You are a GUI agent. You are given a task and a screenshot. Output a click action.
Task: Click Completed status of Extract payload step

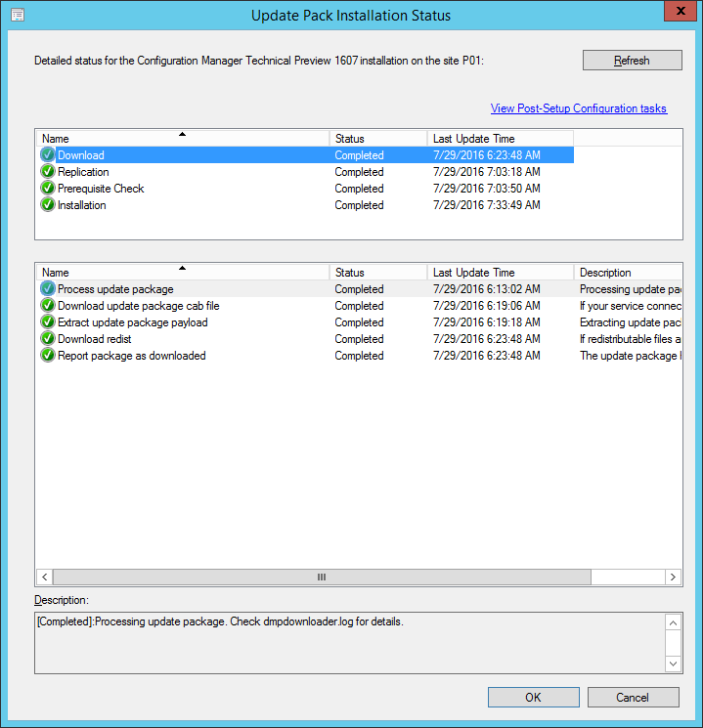coord(359,322)
